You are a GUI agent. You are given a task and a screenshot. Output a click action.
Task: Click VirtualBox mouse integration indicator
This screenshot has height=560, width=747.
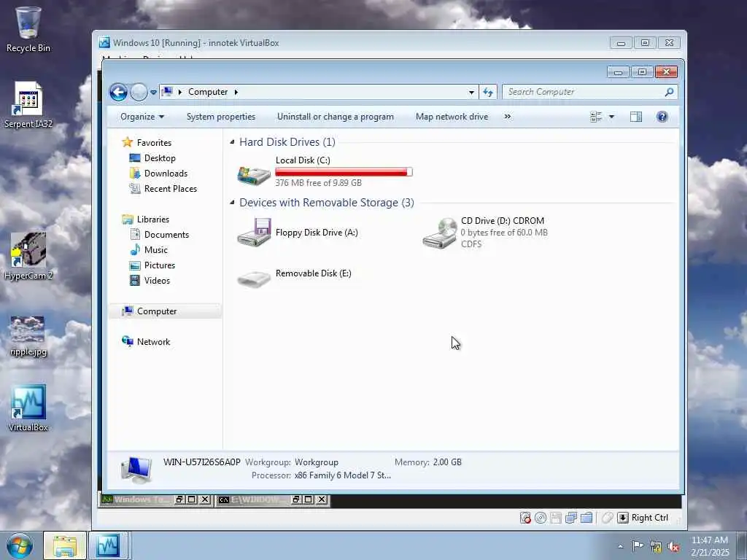pyautogui.click(x=607, y=518)
